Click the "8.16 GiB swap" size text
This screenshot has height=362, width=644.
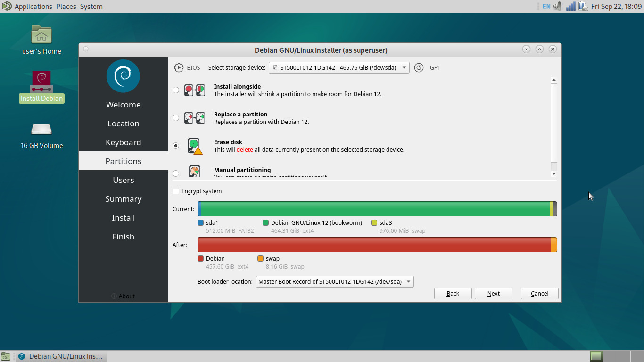[x=285, y=267]
